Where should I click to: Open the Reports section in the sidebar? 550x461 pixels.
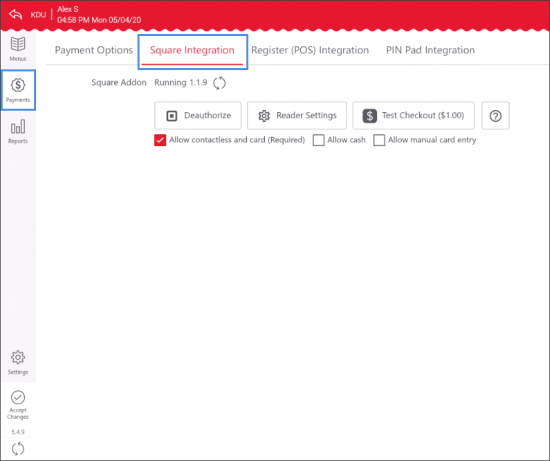[18, 132]
